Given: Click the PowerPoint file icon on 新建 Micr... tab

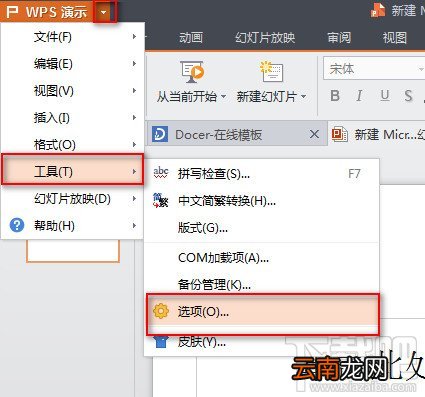Looking at the screenshot, I should click(340, 134).
